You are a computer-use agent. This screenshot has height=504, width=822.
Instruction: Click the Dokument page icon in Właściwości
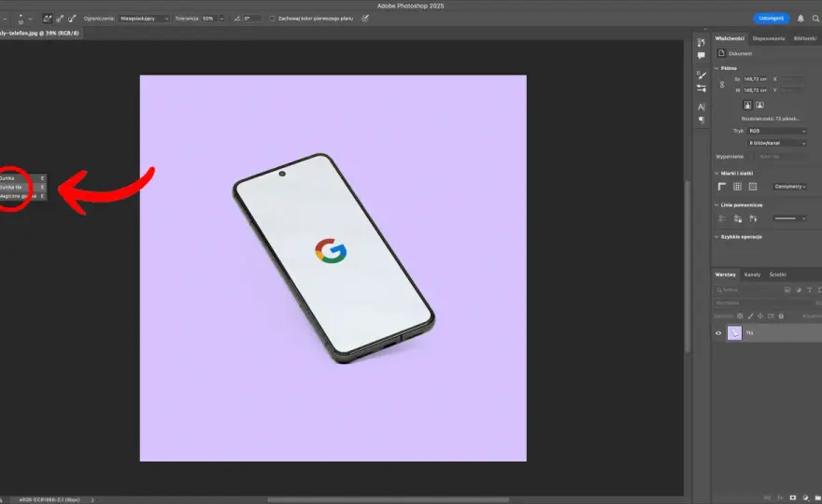721,53
